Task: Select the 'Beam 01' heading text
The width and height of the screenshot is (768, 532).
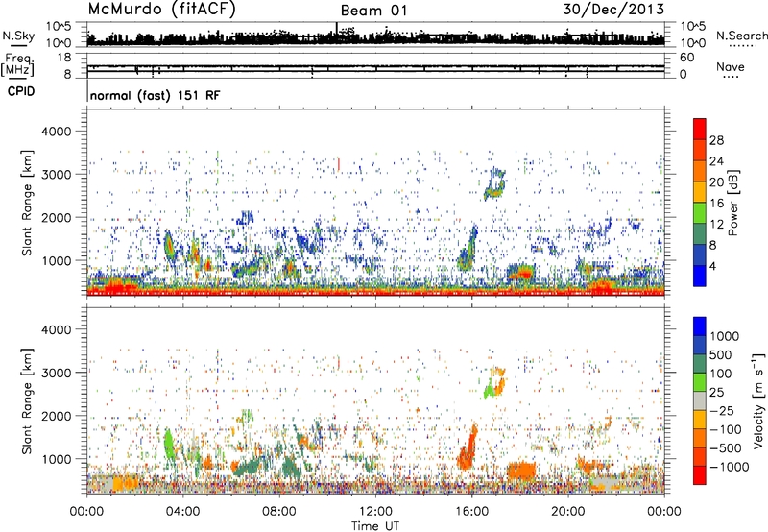Action: click(373, 11)
